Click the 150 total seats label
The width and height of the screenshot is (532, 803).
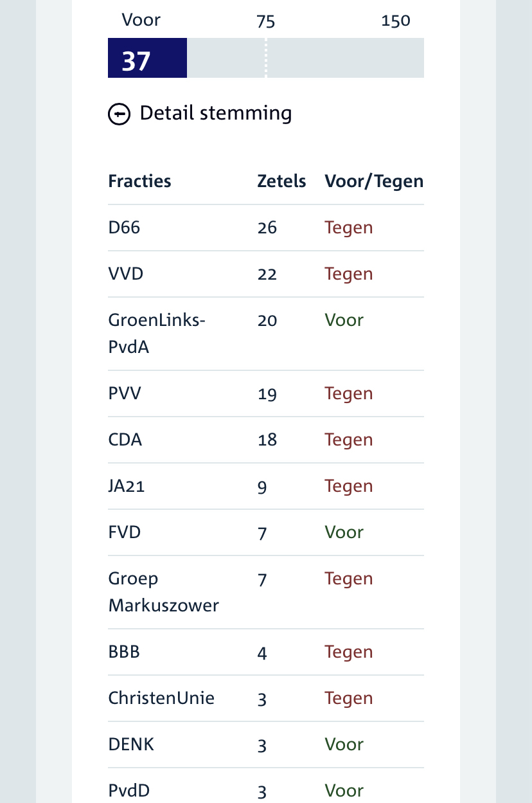[x=395, y=21]
